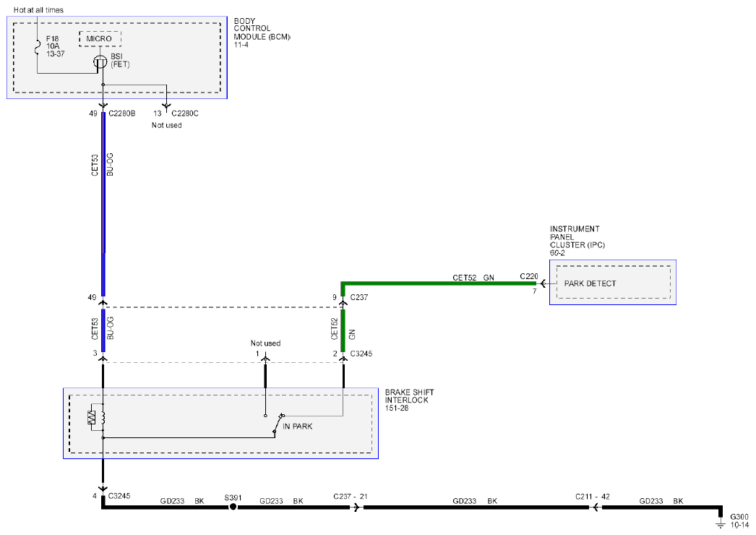Click pin number 3 above Brake Shift Interlock
Viewport: 756px width, 535px height.
pyautogui.click(x=95, y=353)
